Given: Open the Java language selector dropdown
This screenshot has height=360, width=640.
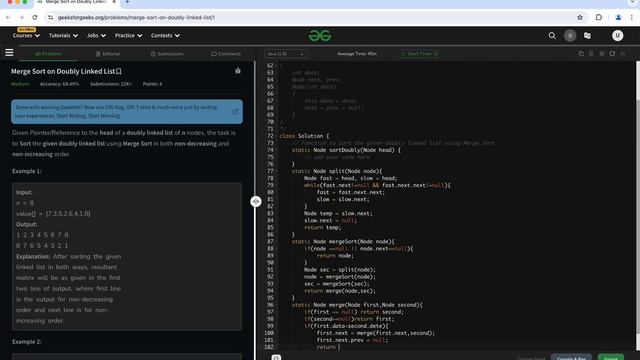Looking at the screenshot, I should click(286, 54).
